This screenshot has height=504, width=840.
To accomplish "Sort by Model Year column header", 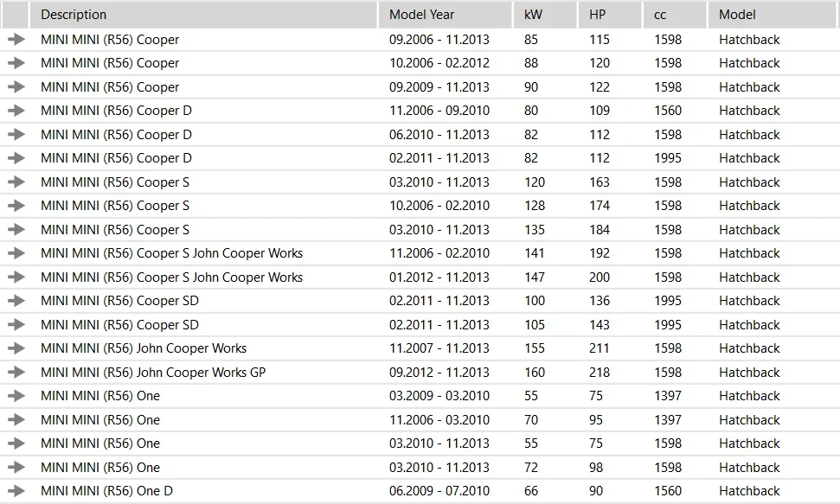I will 446,15.
